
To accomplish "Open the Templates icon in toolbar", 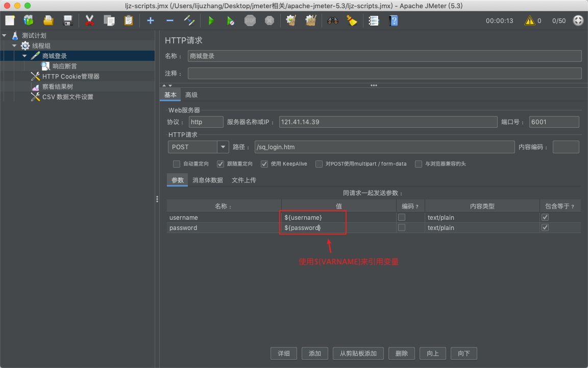I will (x=29, y=20).
